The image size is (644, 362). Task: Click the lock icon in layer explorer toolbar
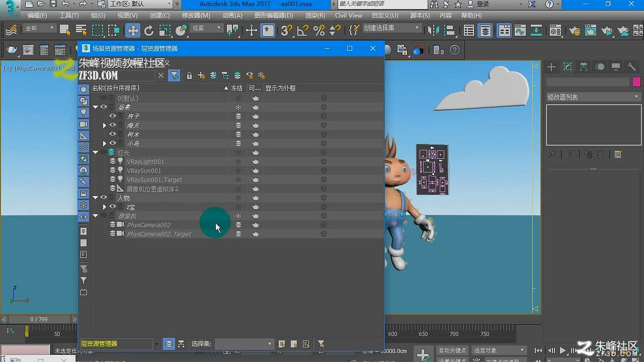(189, 75)
